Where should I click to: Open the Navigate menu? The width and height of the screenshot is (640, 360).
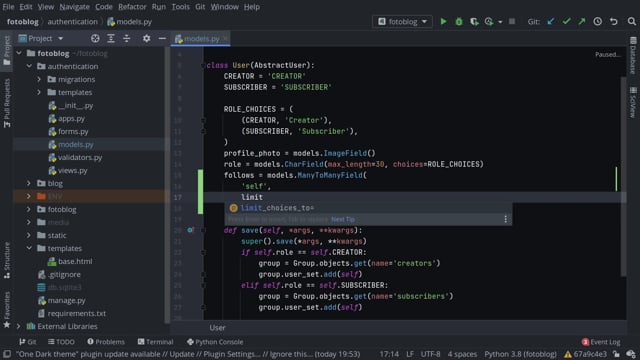click(x=74, y=7)
